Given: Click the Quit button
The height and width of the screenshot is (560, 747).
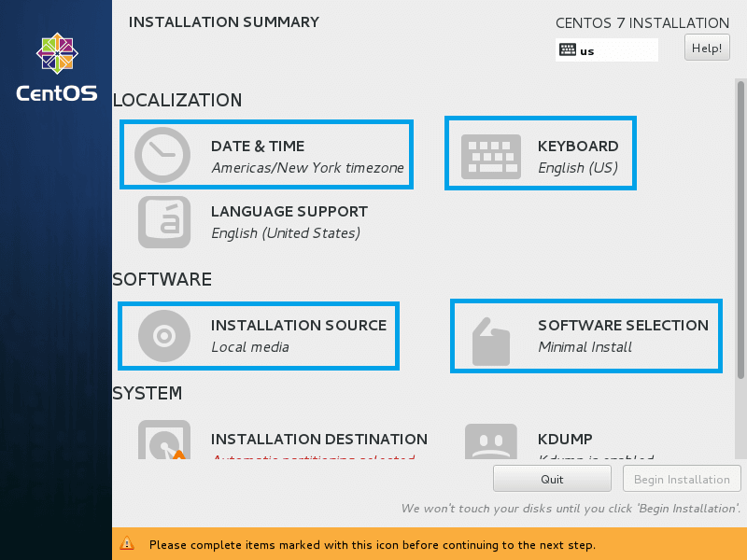Looking at the screenshot, I should tap(552, 479).
